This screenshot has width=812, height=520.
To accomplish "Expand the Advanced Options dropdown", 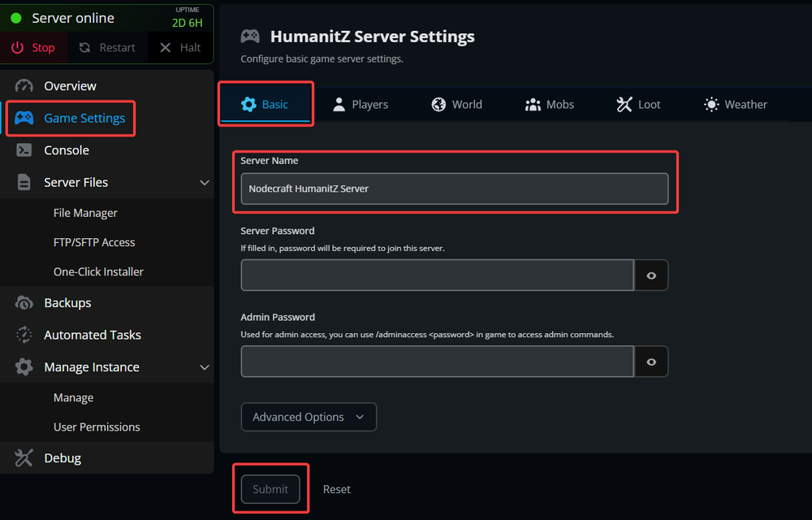I will (309, 417).
